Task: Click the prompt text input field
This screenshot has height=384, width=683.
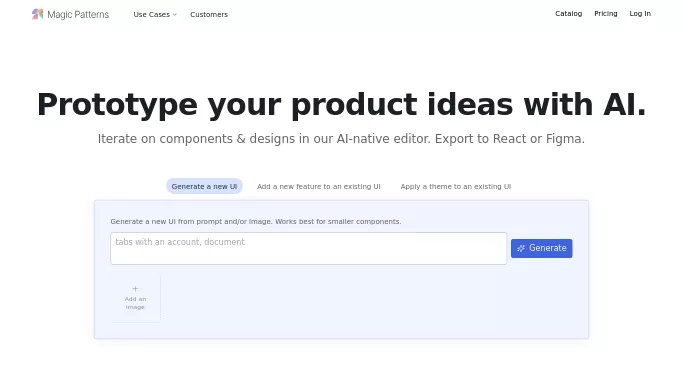Action: pos(308,248)
